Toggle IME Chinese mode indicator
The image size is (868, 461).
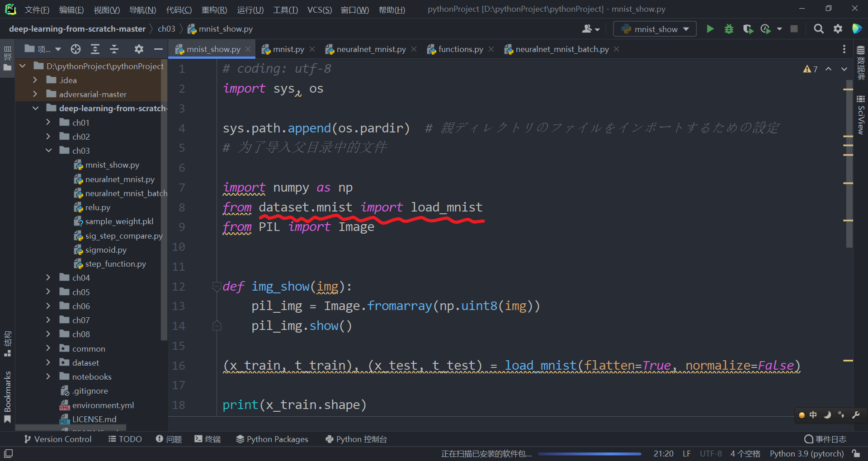[813, 415]
